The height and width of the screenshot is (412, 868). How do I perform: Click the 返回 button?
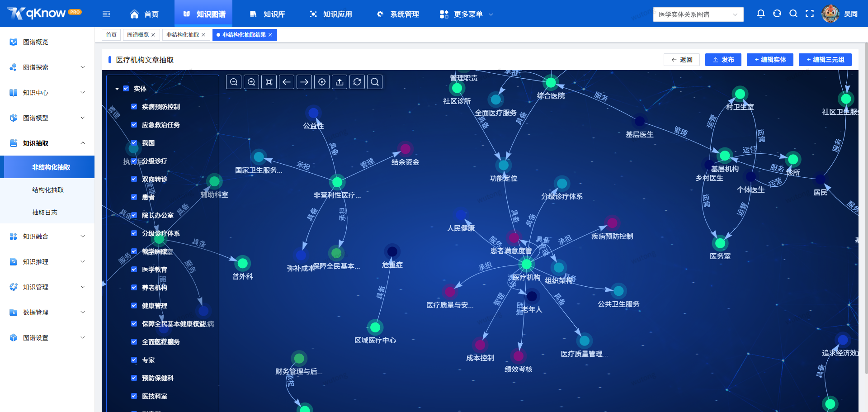[x=682, y=60]
